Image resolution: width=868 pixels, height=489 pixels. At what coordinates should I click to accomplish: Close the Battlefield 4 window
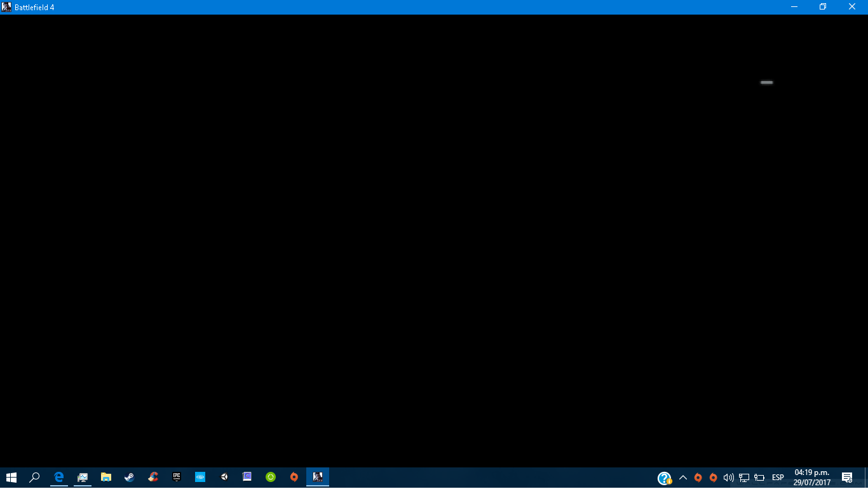click(852, 7)
